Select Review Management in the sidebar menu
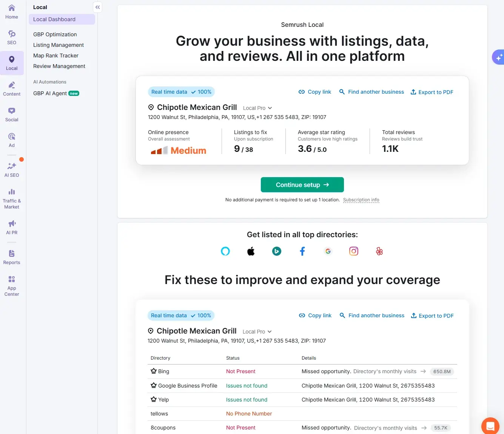 59,66
